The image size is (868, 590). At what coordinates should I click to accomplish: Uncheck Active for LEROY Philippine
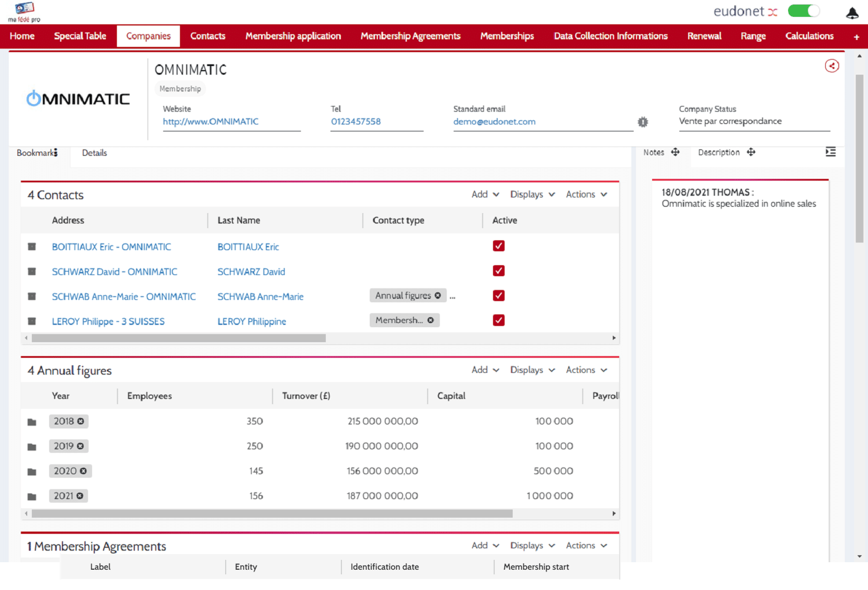(499, 320)
